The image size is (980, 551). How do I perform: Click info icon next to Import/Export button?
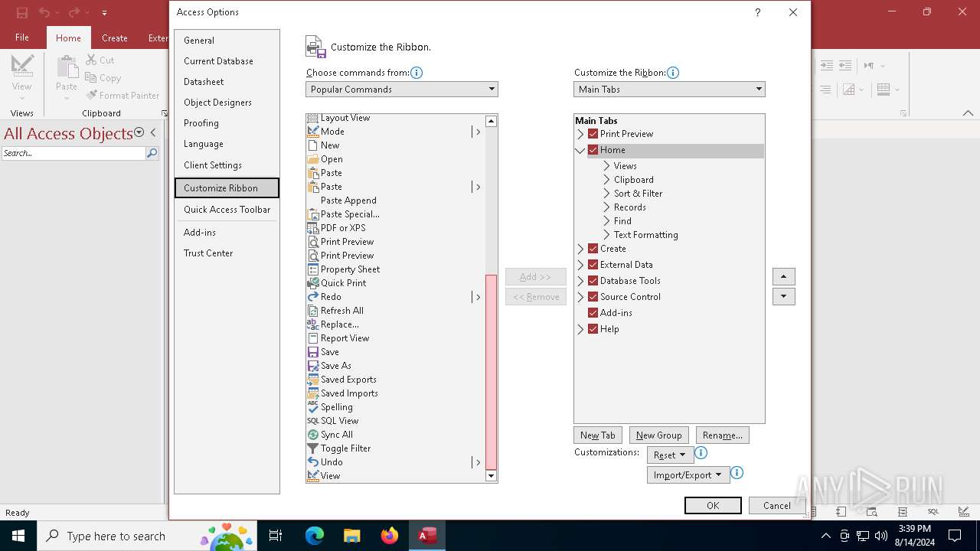(737, 473)
